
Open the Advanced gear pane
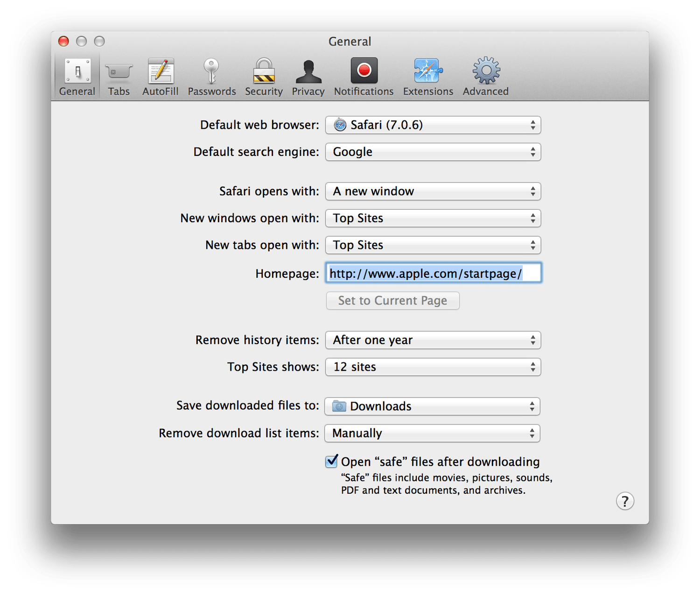[486, 77]
